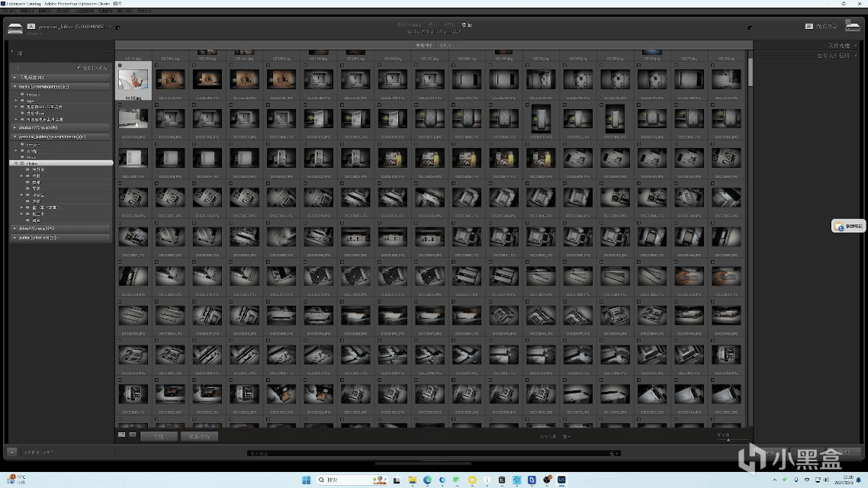Click the Windows taskbar search box

click(352, 480)
